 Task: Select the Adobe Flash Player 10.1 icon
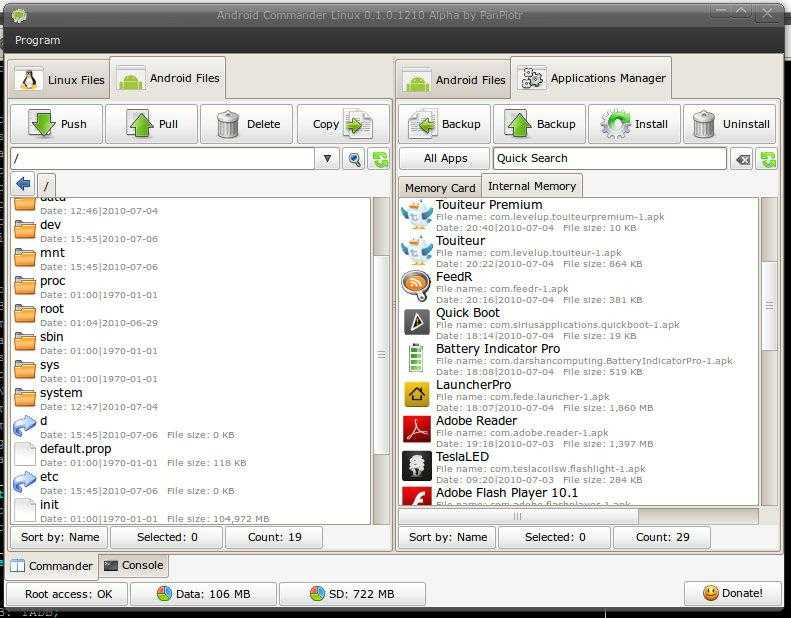417,497
